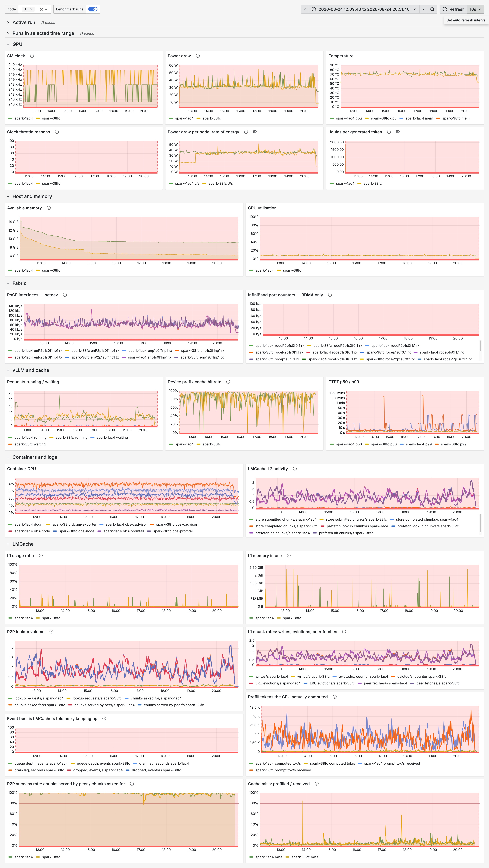Open SM clock panel info icon
489x868 pixels.
[32, 56]
